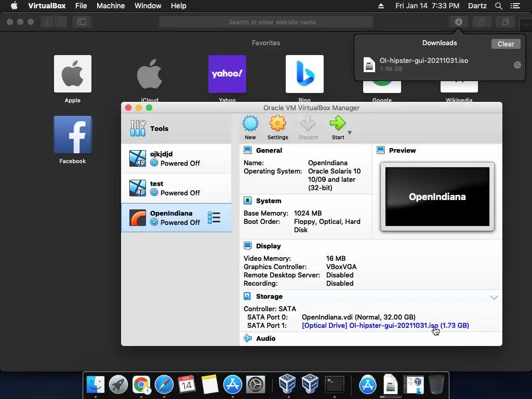Click Safari Show Downloads toolbar button
The height and width of the screenshot is (399, 532).
click(x=458, y=22)
